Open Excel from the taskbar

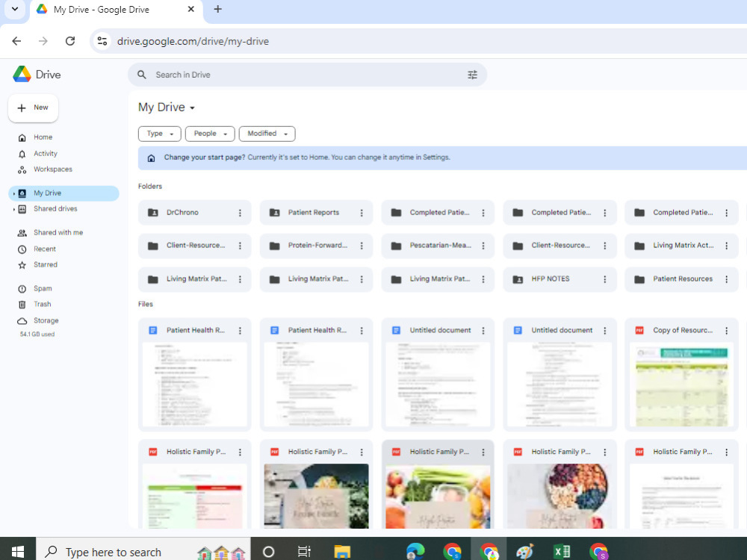pyautogui.click(x=562, y=552)
